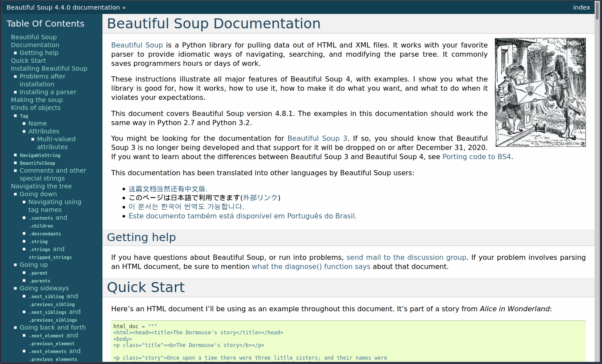Screen dimensions: 602x364
Task: Open .descendants sidebar entry
Action: (45, 234)
